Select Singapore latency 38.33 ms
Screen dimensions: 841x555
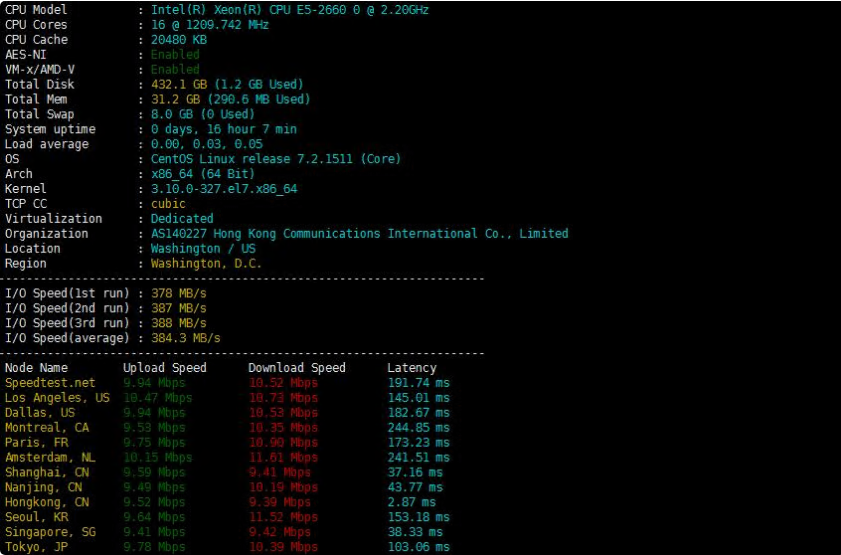pos(415,532)
